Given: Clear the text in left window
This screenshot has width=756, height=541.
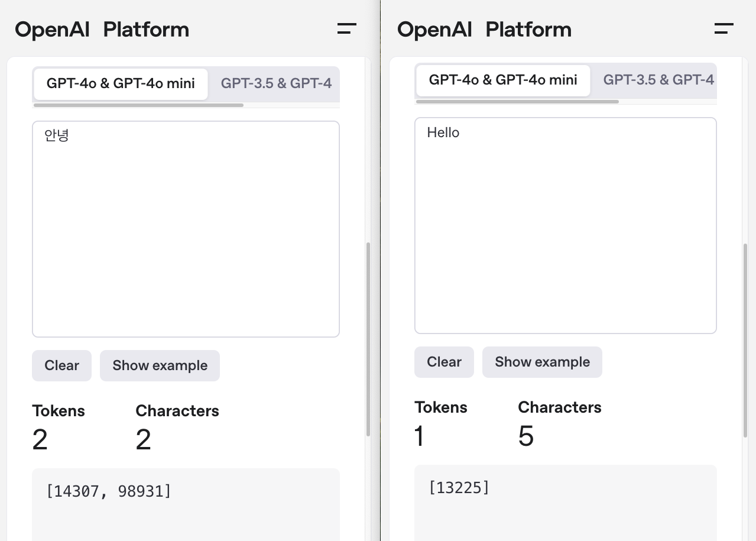Looking at the screenshot, I should (61, 365).
